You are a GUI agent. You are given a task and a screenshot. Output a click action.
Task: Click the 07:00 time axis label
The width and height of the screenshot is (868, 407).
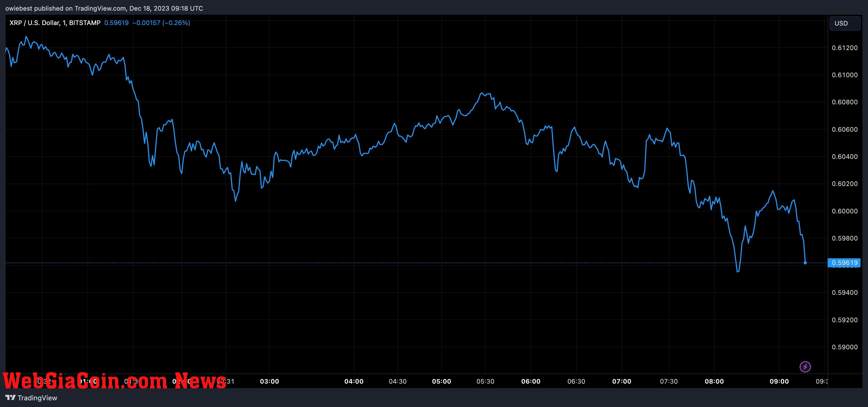coord(622,381)
